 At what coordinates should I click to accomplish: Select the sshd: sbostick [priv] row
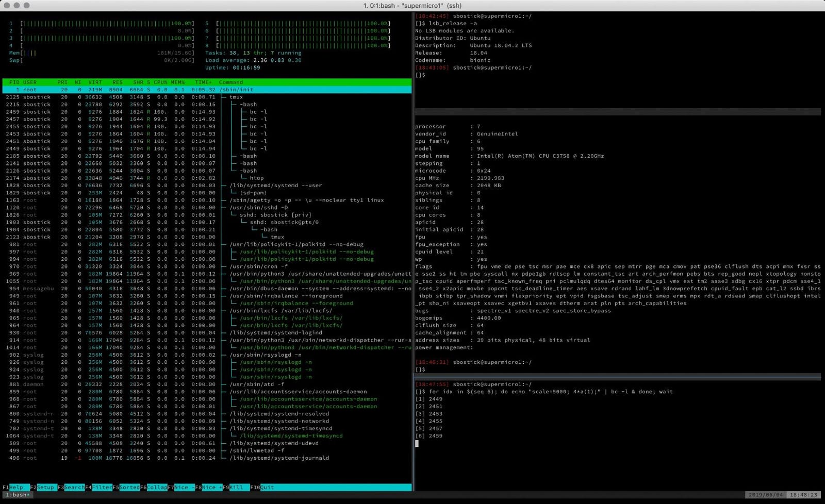(207, 215)
